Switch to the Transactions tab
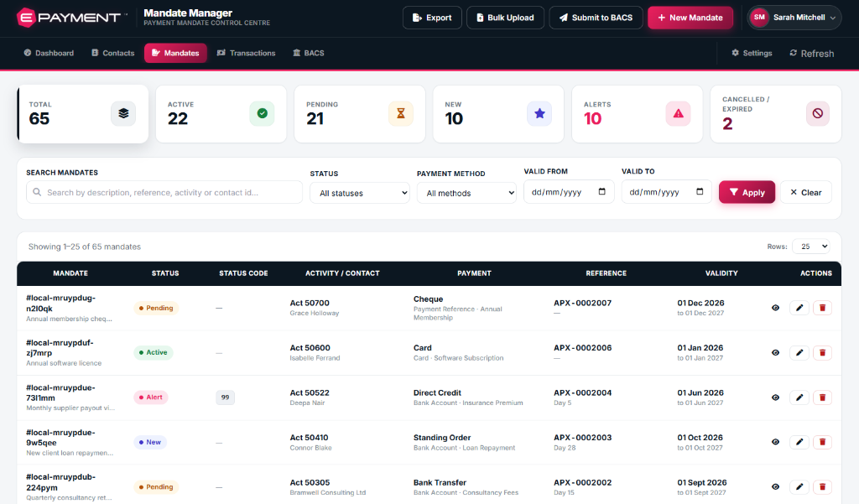 point(247,53)
